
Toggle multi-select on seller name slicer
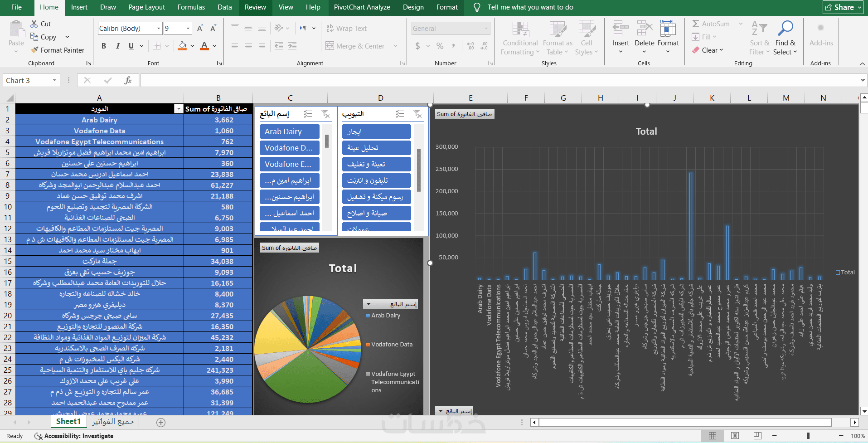pyautogui.click(x=308, y=114)
